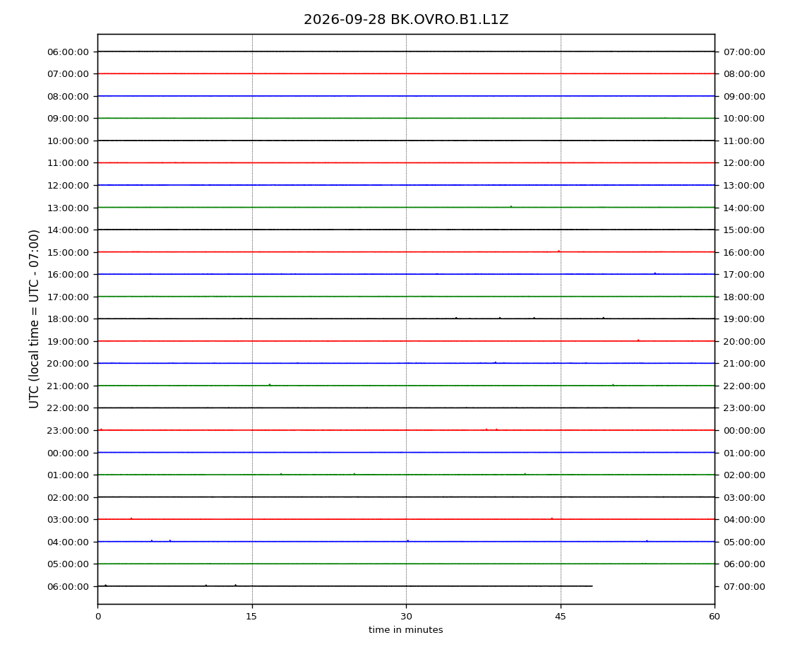The height and width of the screenshot is (671, 812).
Task: Click the UTC local time y-axis label
Action: (34, 319)
